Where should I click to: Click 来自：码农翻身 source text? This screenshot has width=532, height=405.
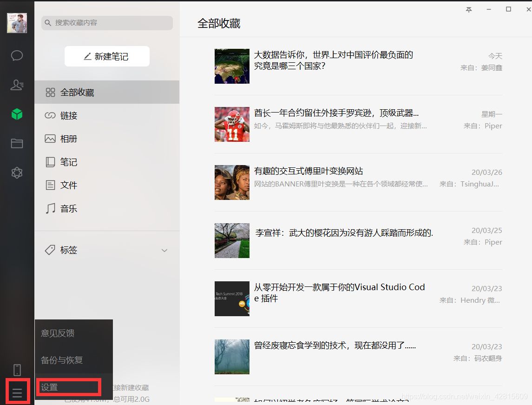pyautogui.click(x=478, y=358)
